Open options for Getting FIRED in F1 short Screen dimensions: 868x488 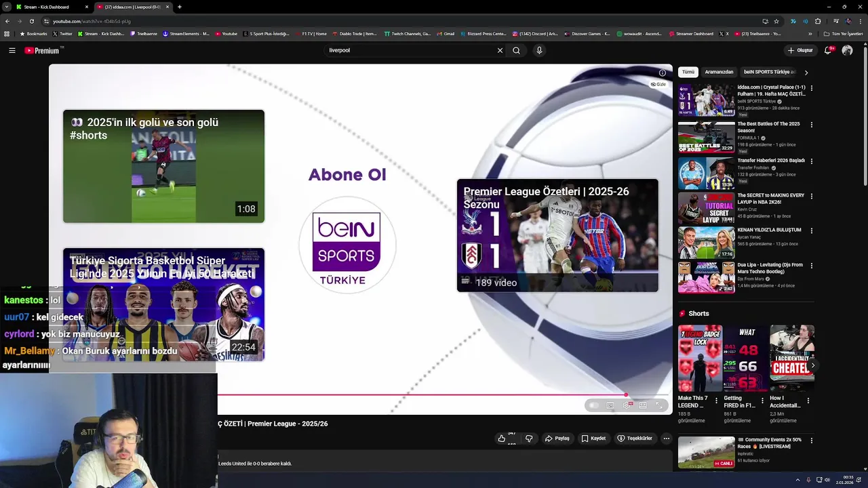[762, 401]
